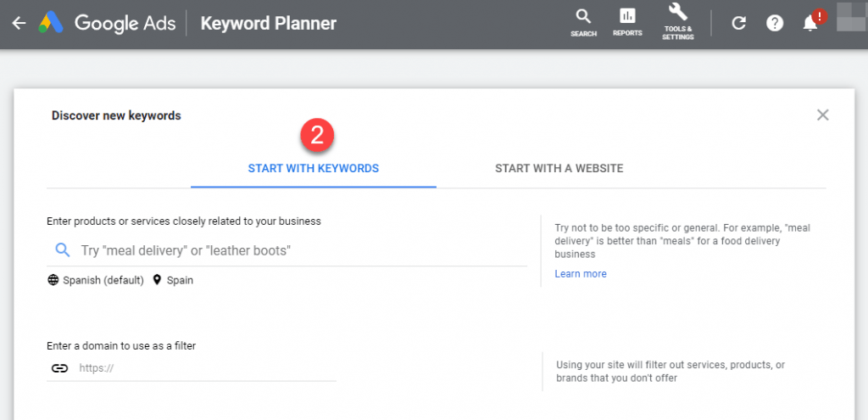Change the Spain location setting
Viewport: 868px width, 420px height.
click(x=173, y=280)
